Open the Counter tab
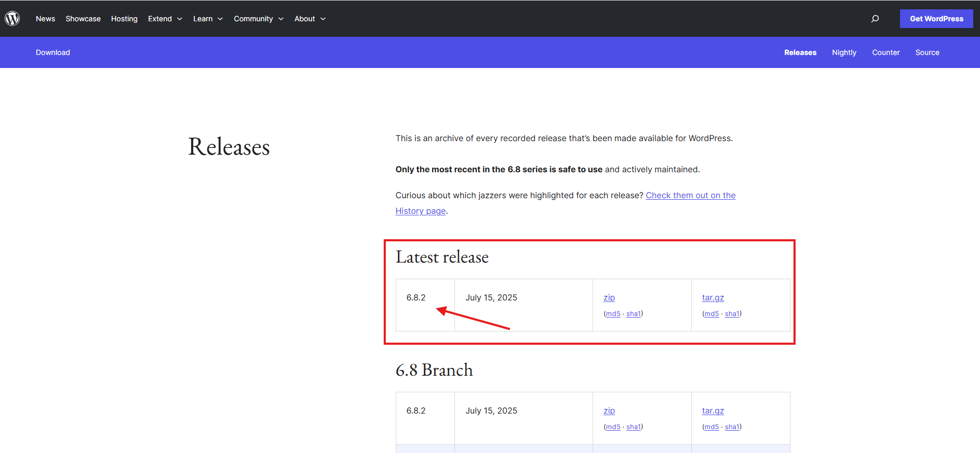This screenshot has height=453, width=980. tap(885, 52)
